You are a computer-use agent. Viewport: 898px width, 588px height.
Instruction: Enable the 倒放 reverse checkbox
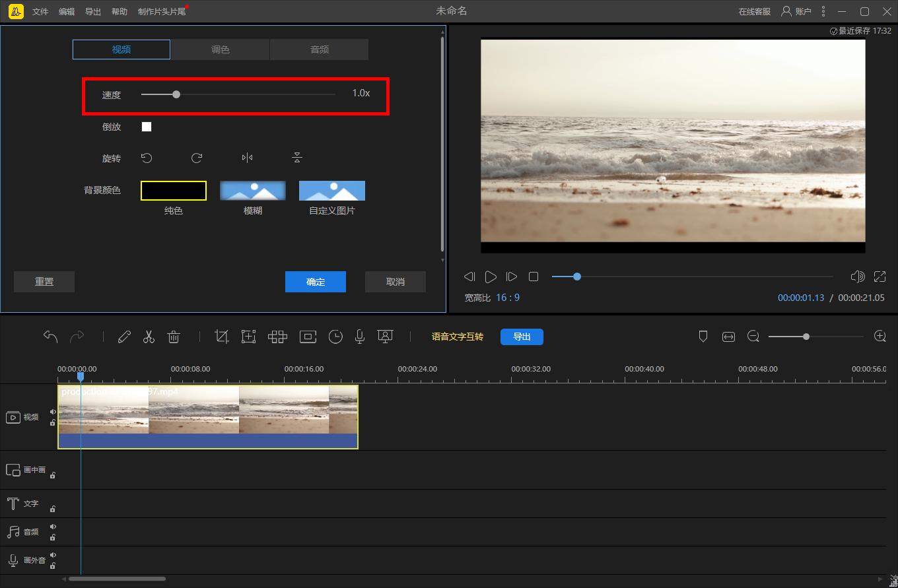[x=147, y=127]
